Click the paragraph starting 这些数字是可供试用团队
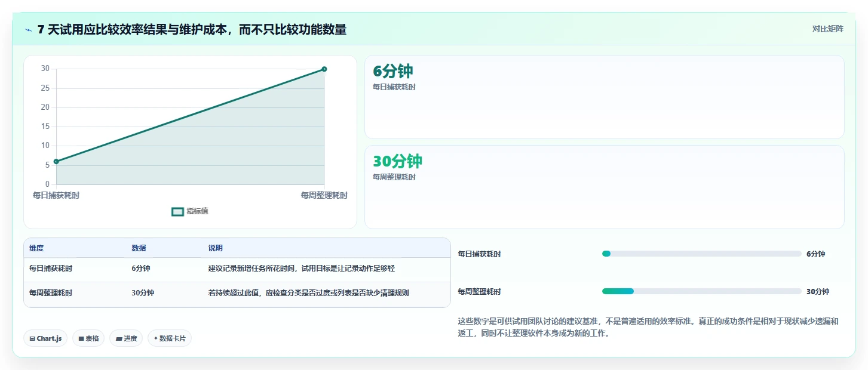The height and width of the screenshot is (370, 868). [x=648, y=327]
